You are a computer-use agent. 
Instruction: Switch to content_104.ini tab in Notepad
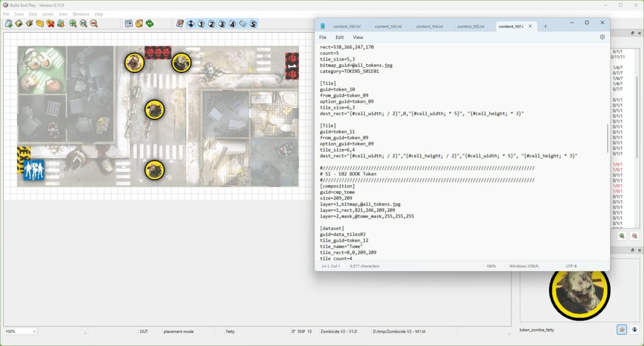click(x=430, y=26)
